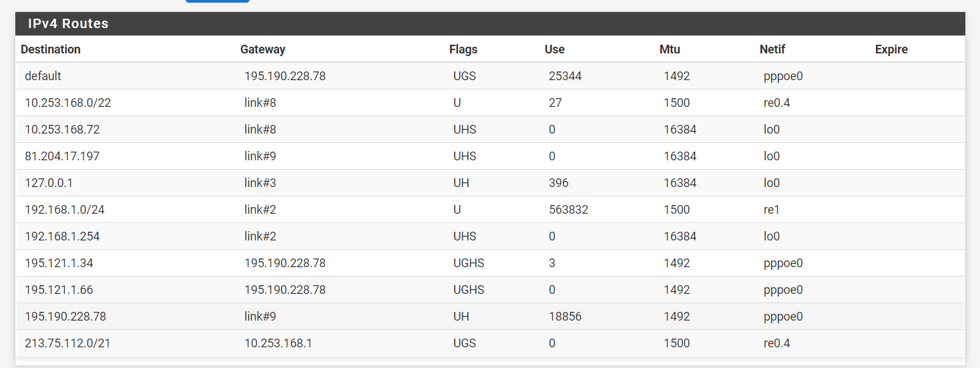The height and width of the screenshot is (368, 980).
Task: Click destination 213.75.112.0/21
Action: pos(67,343)
